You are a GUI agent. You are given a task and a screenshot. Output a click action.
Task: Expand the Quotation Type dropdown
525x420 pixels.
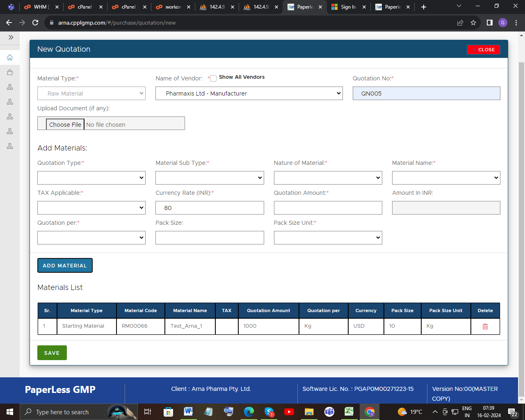click(91, 178)
